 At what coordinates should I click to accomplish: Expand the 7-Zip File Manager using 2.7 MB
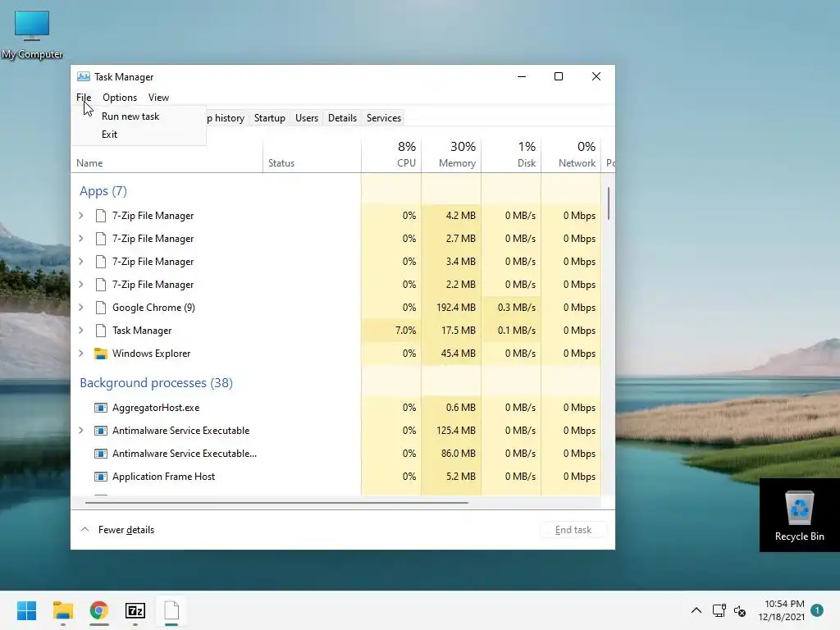tap(81, 239)
